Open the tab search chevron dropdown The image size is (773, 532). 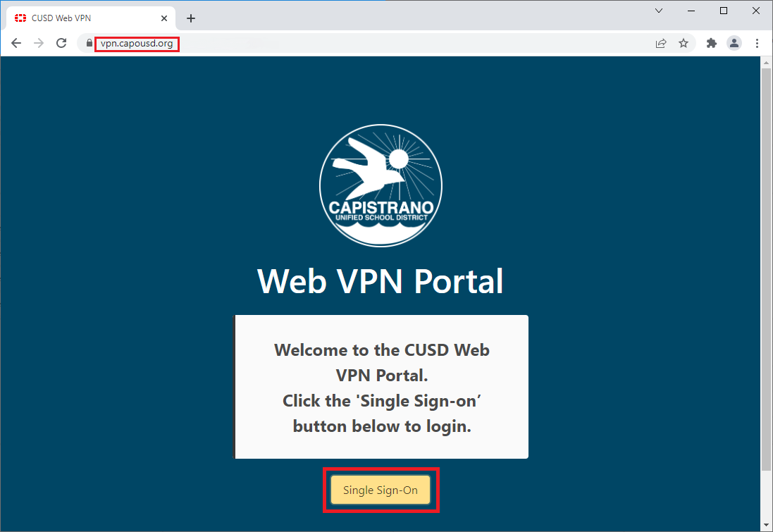[x=659, y=11]
